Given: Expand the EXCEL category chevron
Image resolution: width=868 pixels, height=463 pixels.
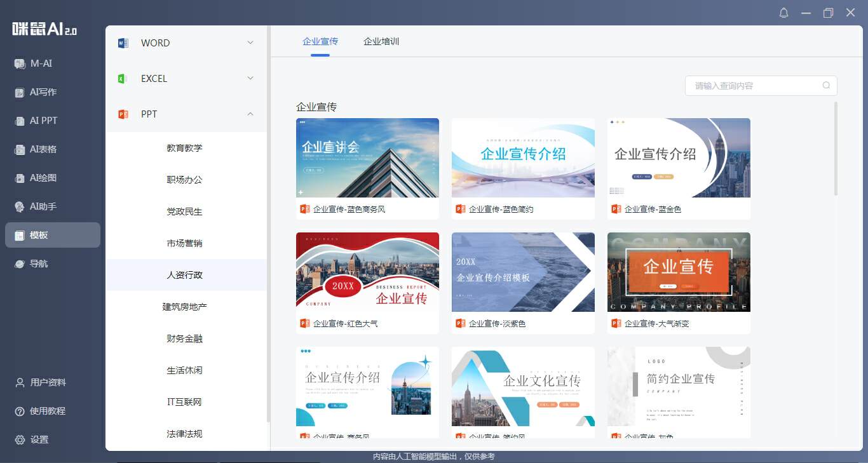Looking at the screenshot, I should click(x=250, y=78).
